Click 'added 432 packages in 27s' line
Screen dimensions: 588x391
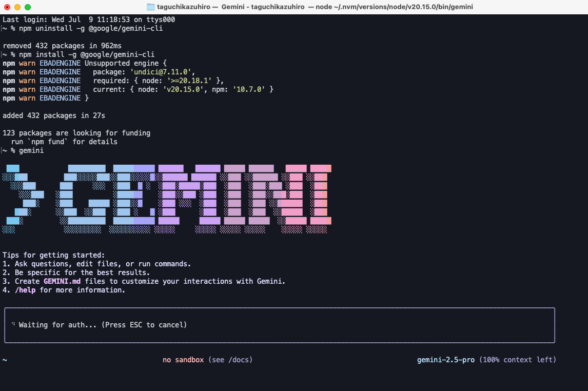click(54, 115)
